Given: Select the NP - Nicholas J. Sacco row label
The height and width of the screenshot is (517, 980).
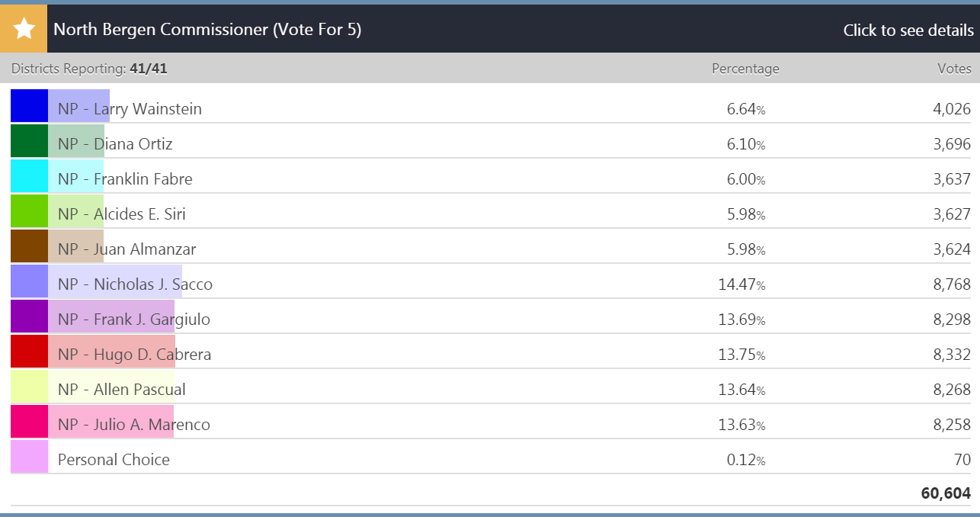Looking at the screenshot, I should point(135,284).
